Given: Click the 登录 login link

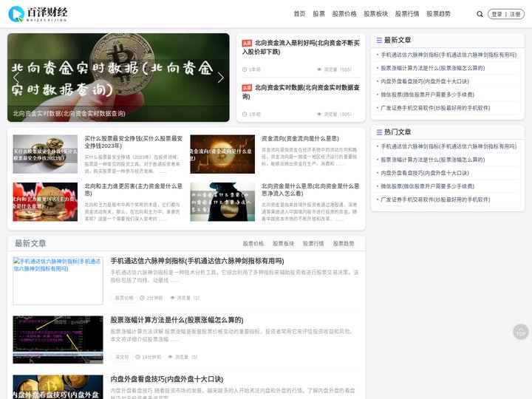Looking at the screenshot, I should click(497, 14).
